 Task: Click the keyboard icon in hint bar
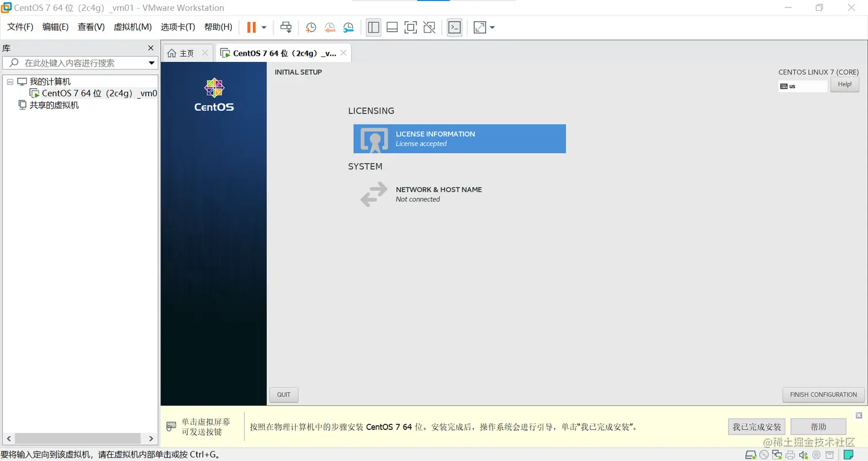coord(171,427)
